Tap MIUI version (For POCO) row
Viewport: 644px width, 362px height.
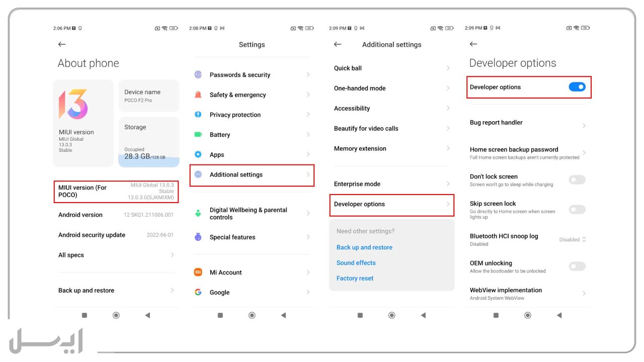pyautogui.click(x=116, y=192)
